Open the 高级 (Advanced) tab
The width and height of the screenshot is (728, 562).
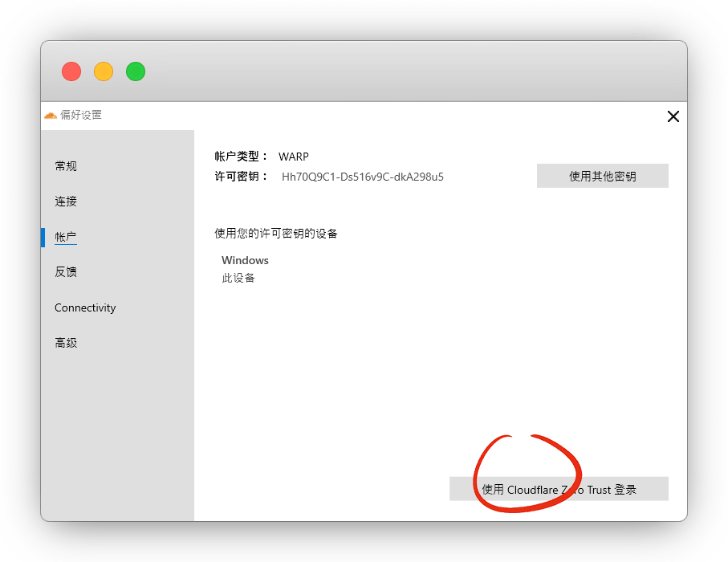66,343
